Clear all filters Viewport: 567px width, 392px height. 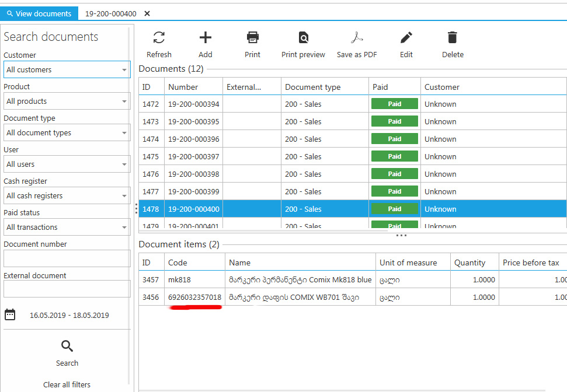pos(67,384)
